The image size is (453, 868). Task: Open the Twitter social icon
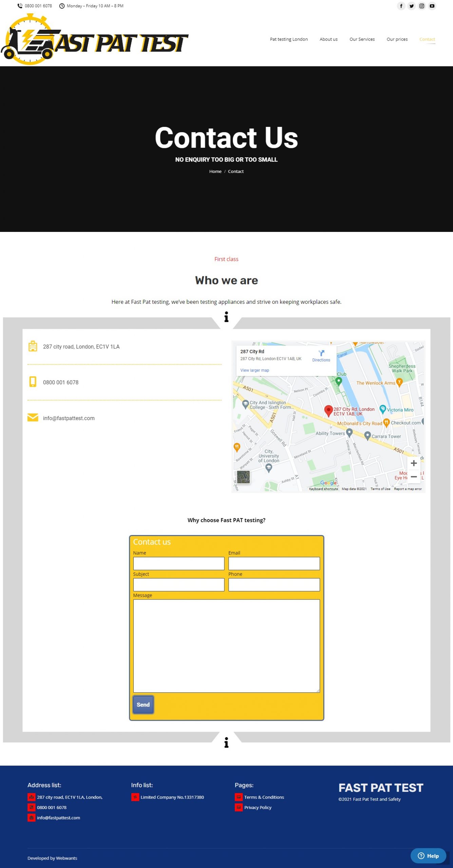click(411, 6)
